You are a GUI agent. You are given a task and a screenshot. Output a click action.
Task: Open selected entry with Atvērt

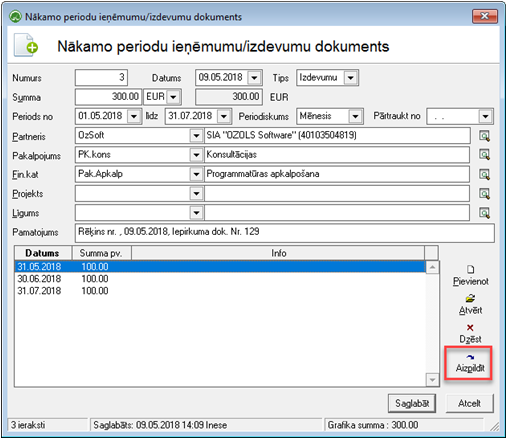click(x=470, y=305)
